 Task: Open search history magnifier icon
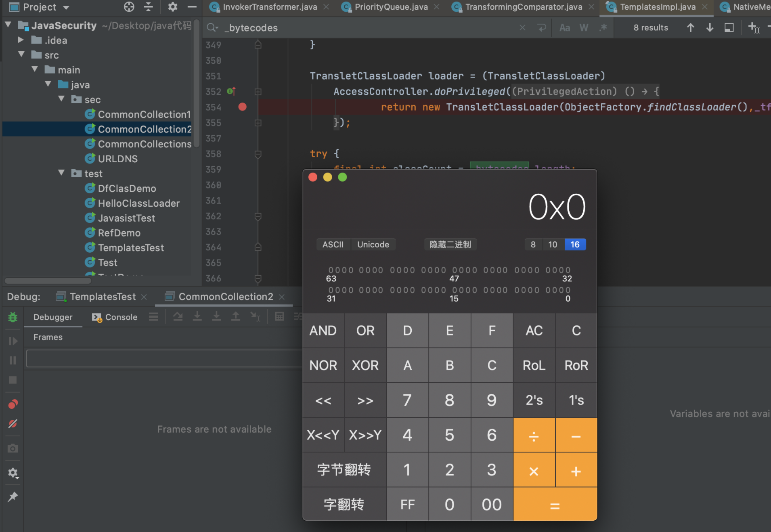coord(212,27)
